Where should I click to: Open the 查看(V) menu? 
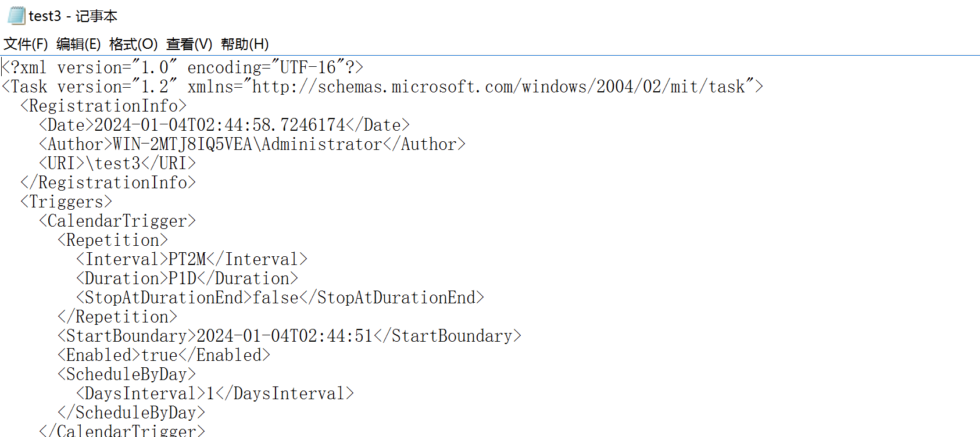(x=189, y=44)
